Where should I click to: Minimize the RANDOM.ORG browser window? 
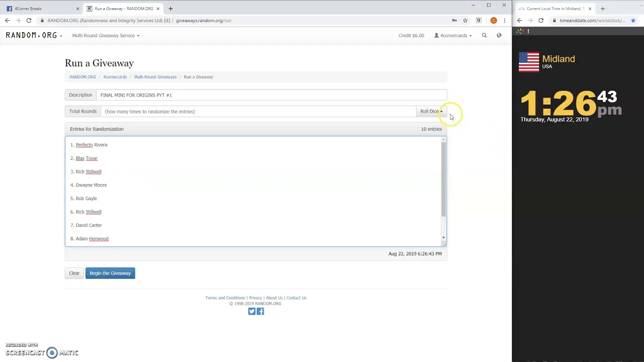473,5
